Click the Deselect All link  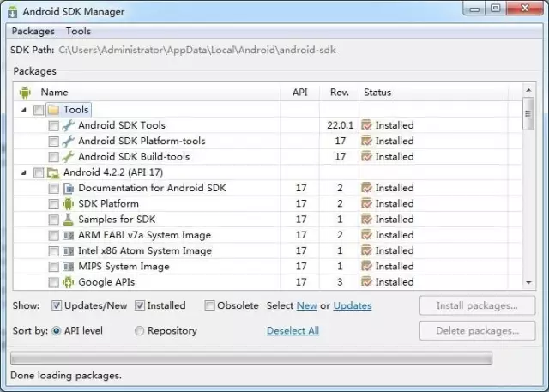pyautogui.click(x=293, y=331)
